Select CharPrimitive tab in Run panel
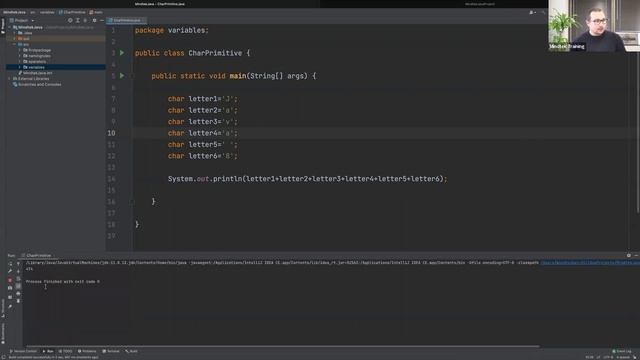The image size is (640, 360). click(39, 256)
